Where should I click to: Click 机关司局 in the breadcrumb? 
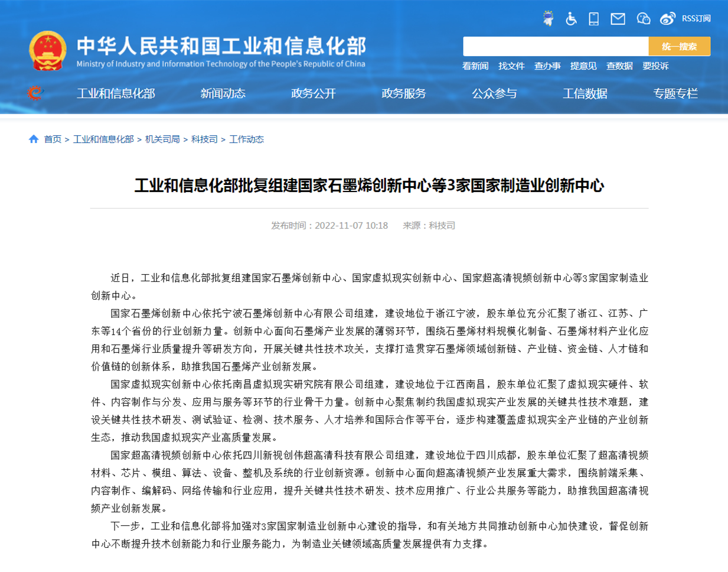162,139
